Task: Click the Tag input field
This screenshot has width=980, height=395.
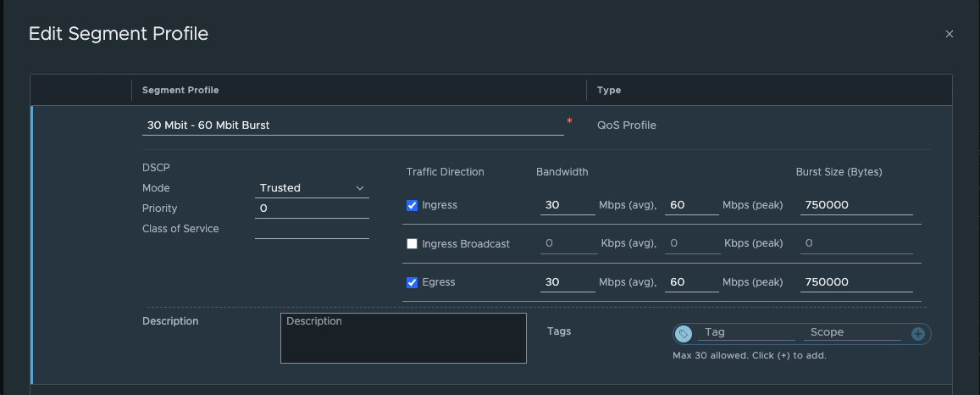Action: coord(746,332)
